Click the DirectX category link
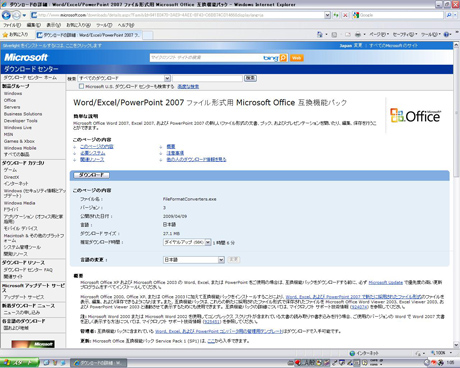Screen dimensions: 460x368 point(11,177)
